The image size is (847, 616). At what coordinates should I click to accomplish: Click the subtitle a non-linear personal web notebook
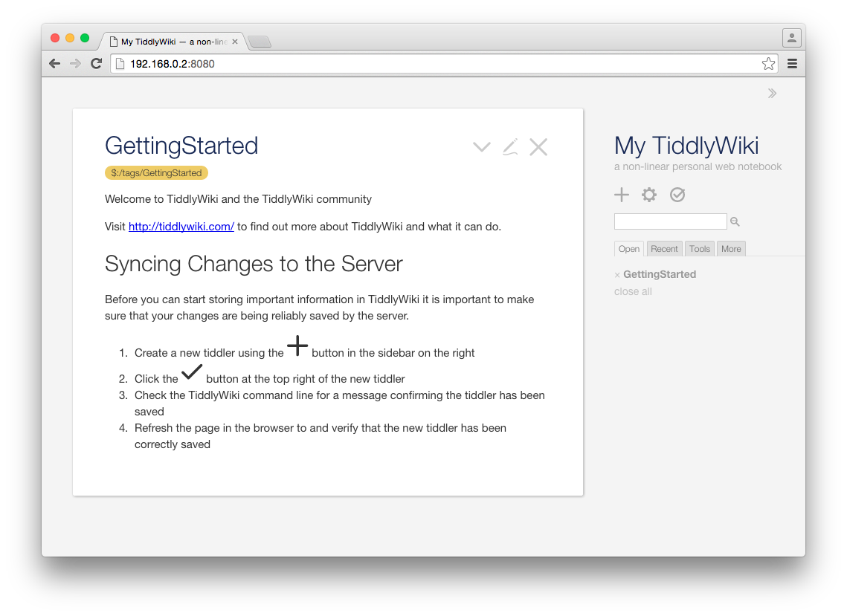coord(698,167)
